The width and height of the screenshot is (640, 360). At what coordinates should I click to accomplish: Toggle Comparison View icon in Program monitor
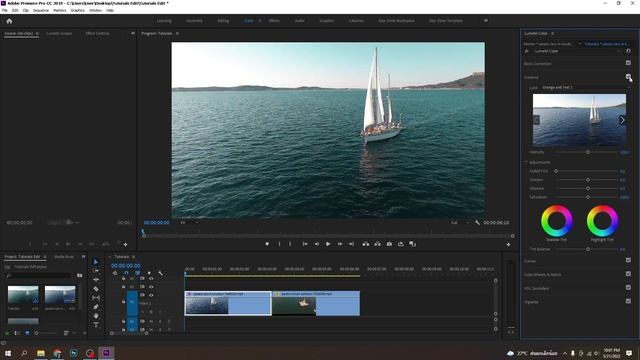coord(413,244)
